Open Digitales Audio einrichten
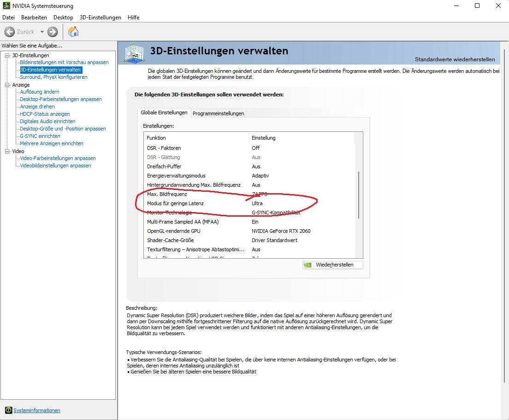 (48, 121)
